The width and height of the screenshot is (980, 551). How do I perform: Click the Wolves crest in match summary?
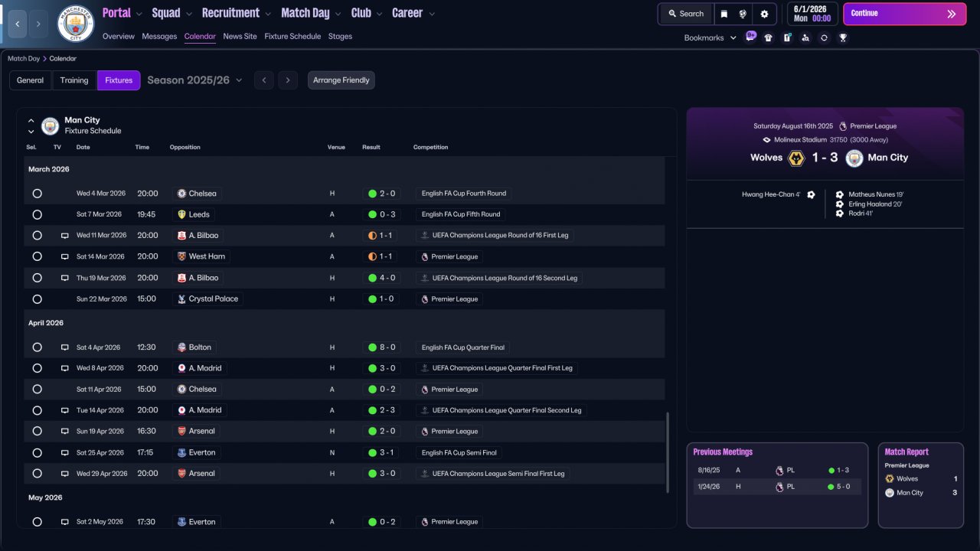click(796, 158)
